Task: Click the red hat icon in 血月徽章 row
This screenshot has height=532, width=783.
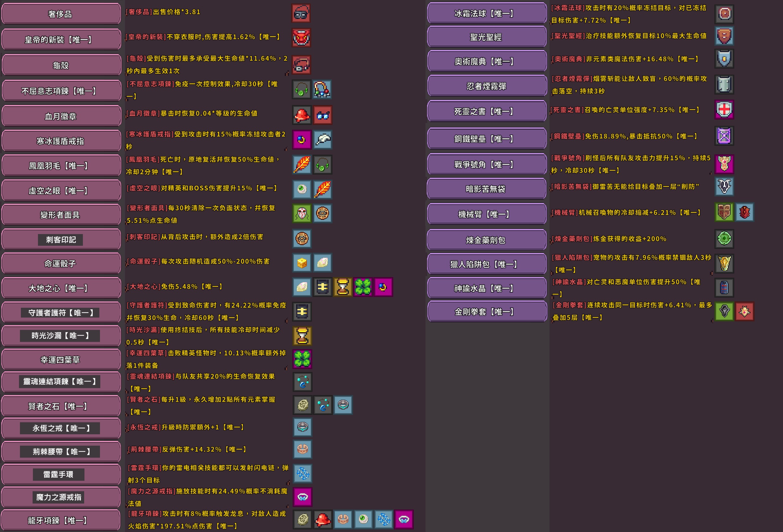Action: tap(302, 115)
